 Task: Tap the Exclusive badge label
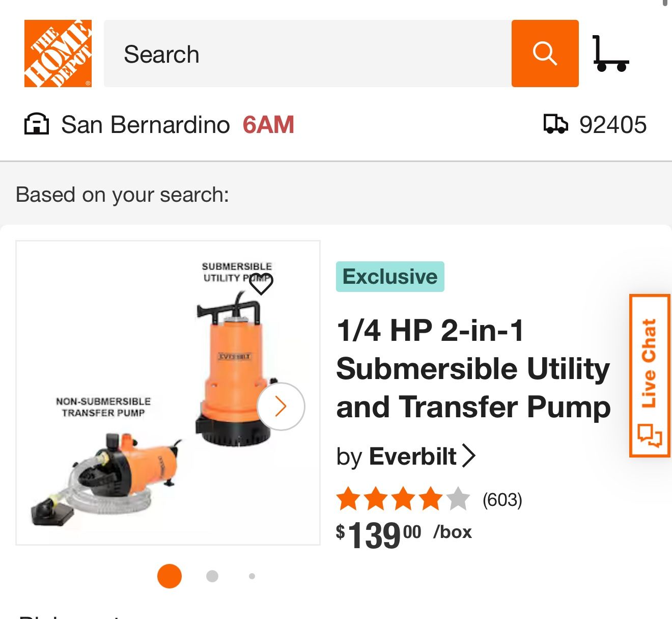pyautogui.click(x=389, y=276)
